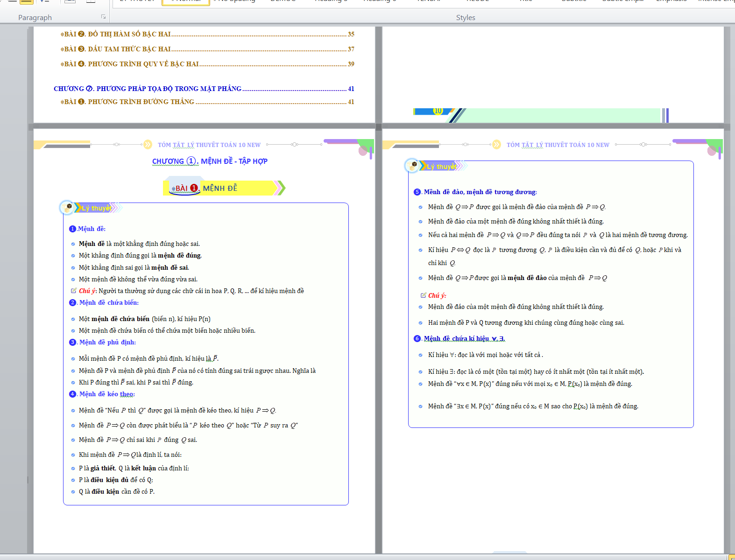Click line 'Một khẳng định sai gọi là mệnh đề sai.'
735x560 pixels.
pos(134,267)
